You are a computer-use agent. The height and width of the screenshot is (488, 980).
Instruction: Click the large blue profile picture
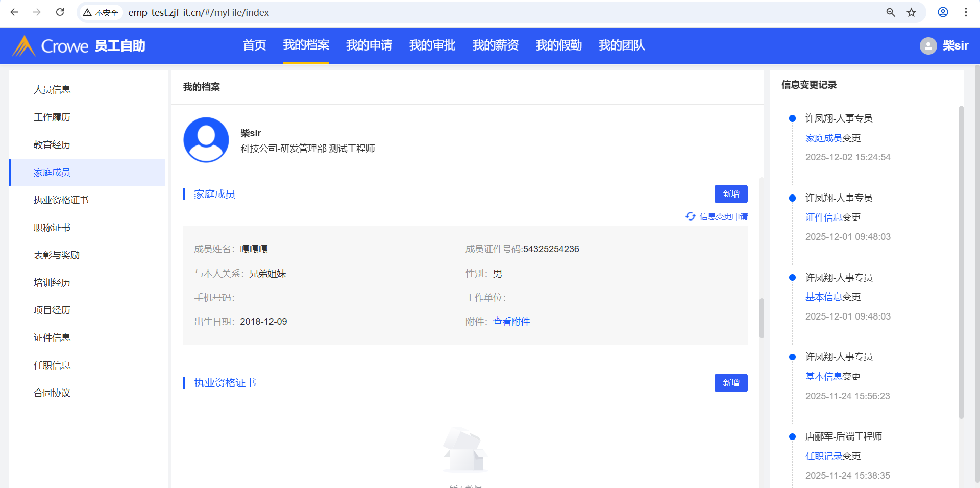pos(206,140)
